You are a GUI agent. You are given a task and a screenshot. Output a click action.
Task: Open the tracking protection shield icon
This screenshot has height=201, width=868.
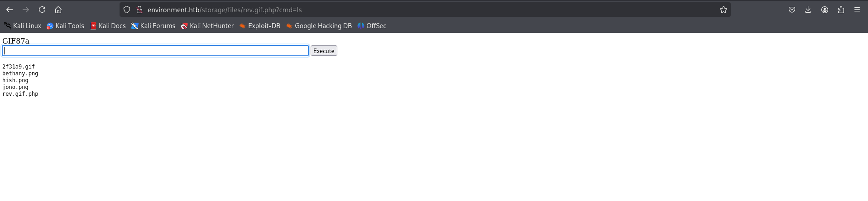coord(127,10)
